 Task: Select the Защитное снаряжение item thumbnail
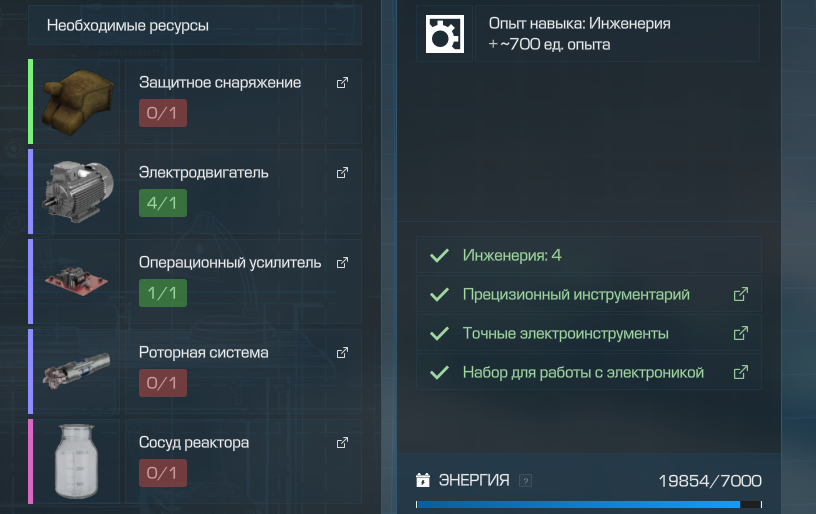click(77, 101)
